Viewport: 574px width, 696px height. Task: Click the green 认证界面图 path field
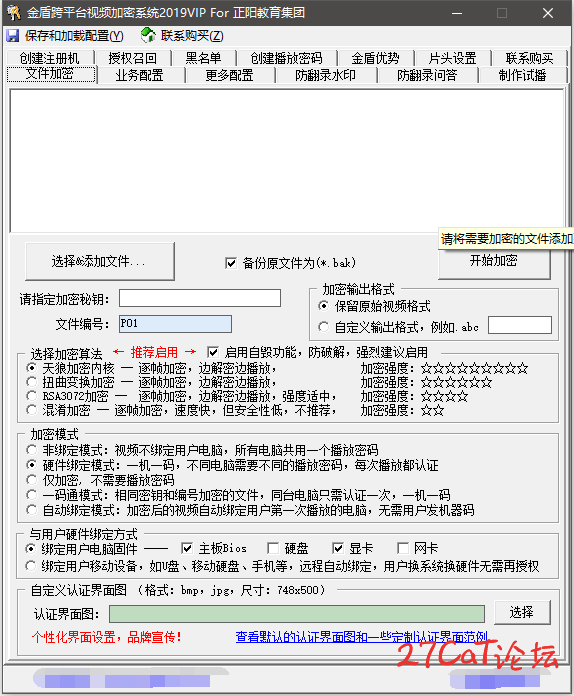click(297, 614)
